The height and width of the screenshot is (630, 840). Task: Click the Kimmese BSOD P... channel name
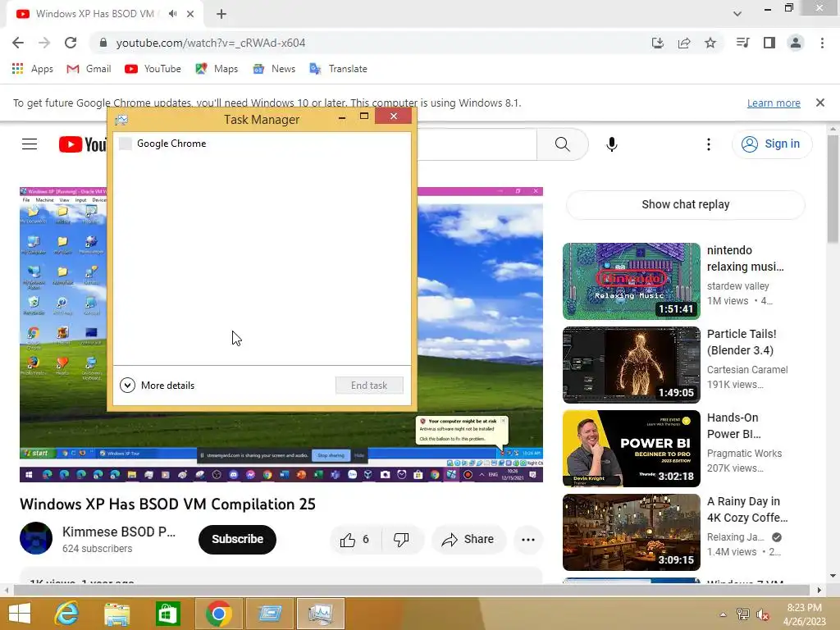(x=119, y=532)
